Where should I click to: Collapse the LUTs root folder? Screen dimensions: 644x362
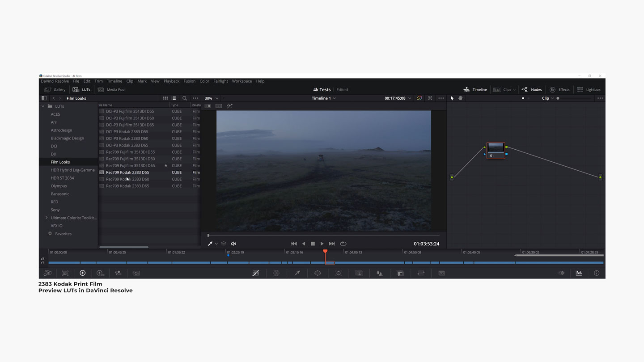coord(43,106)
